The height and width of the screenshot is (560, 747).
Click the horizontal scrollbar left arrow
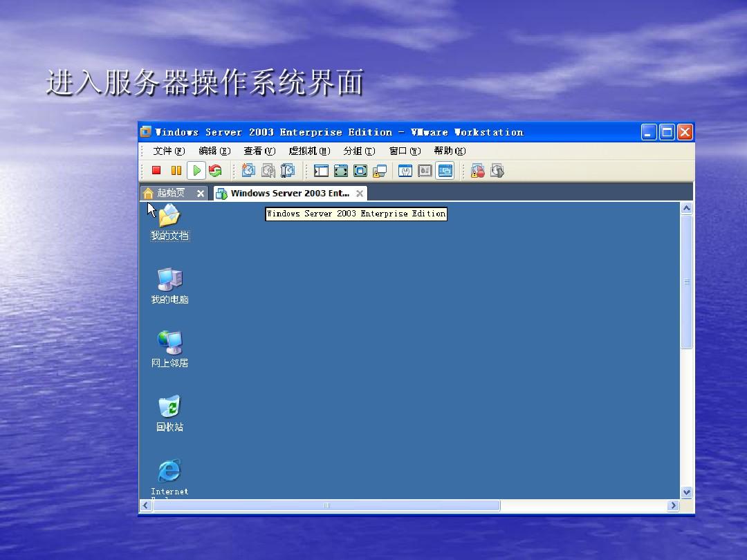[146, 505]
